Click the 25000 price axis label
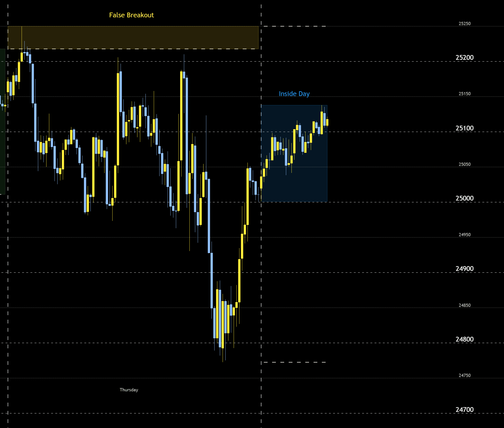The height and width of the screenshot is (428, 504). point(464,198)
